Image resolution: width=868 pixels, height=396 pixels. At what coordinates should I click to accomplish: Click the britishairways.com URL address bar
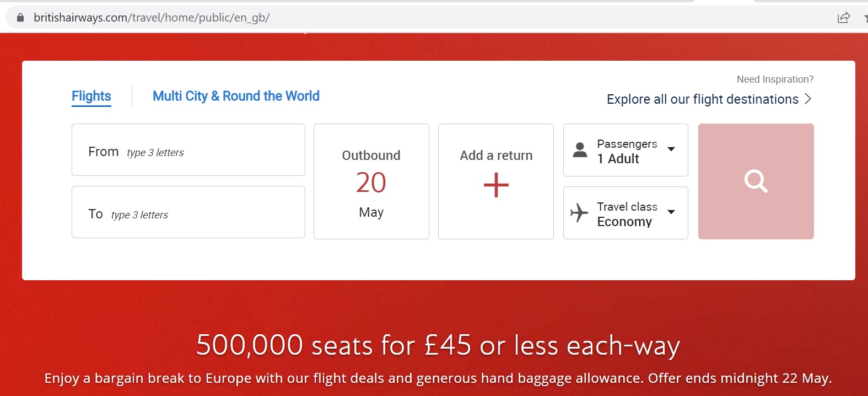click(x=152, y=18)
